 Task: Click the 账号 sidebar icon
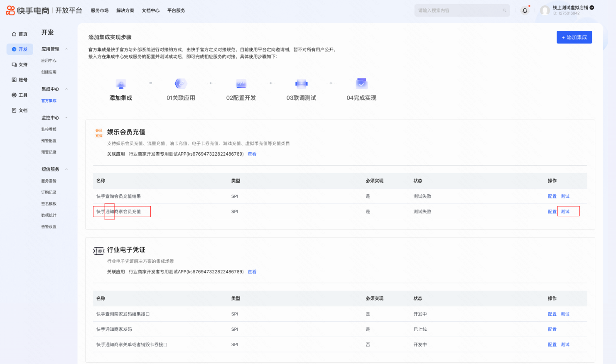14,80
